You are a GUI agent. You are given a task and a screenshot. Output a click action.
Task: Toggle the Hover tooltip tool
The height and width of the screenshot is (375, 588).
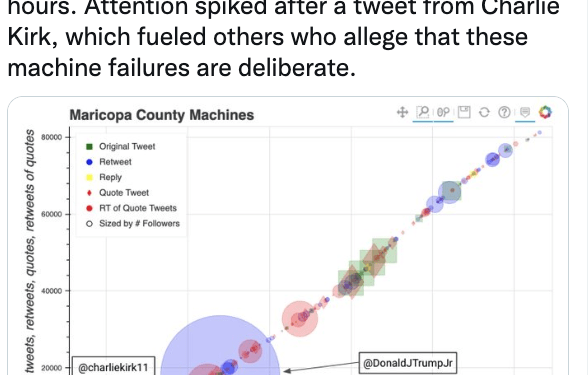525,112
